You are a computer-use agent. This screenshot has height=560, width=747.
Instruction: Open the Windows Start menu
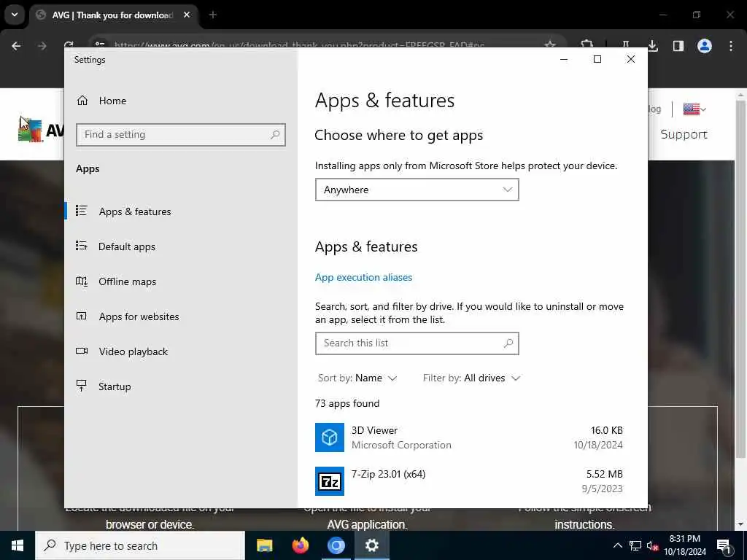(x=18, y=545)
